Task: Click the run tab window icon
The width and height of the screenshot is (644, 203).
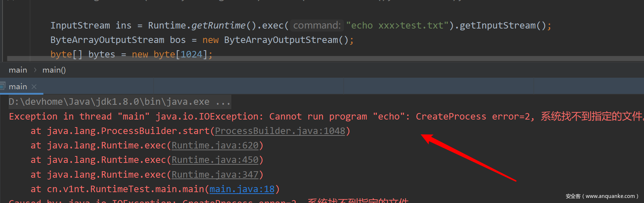Action: click(x=3, y=86)
